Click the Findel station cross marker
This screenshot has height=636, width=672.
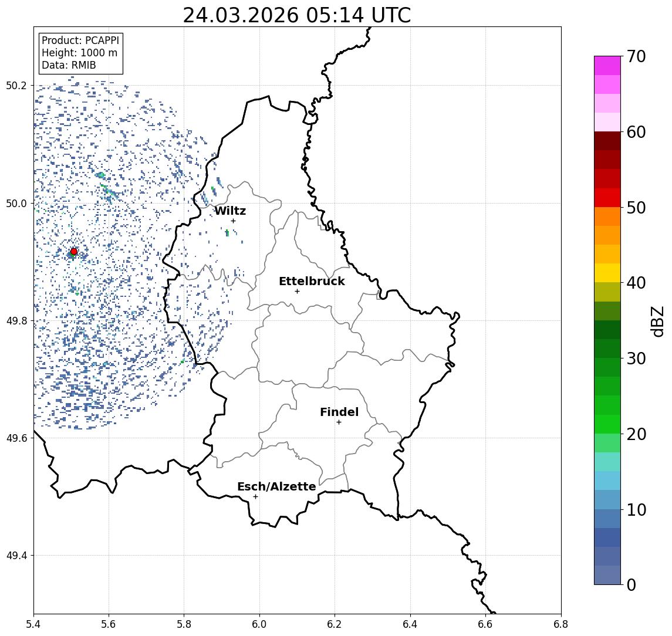click(x=339, y=422)
